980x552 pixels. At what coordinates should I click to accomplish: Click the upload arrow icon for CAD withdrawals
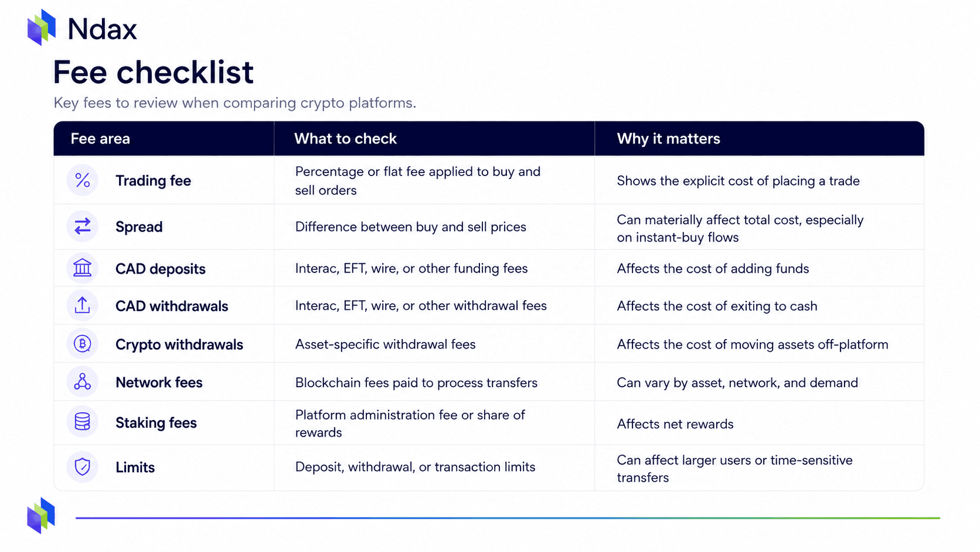83,306
